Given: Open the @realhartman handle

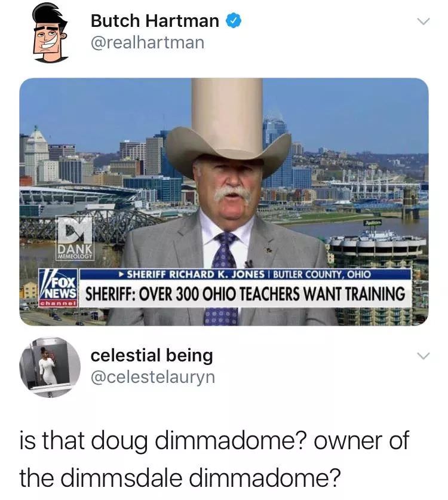Looking at the screenshot, I should pos(148,43).
